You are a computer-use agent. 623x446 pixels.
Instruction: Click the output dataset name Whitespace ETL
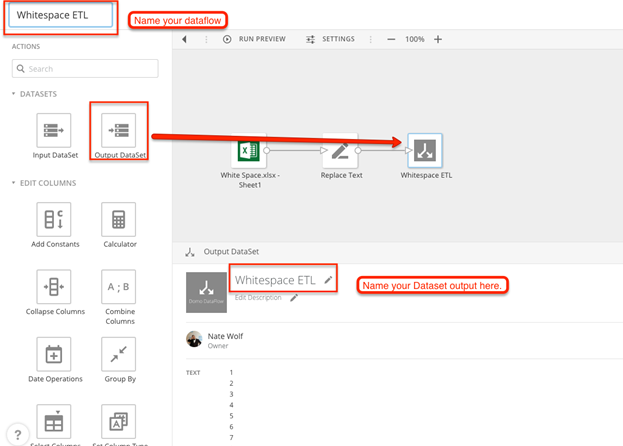(x=275, y=280)
